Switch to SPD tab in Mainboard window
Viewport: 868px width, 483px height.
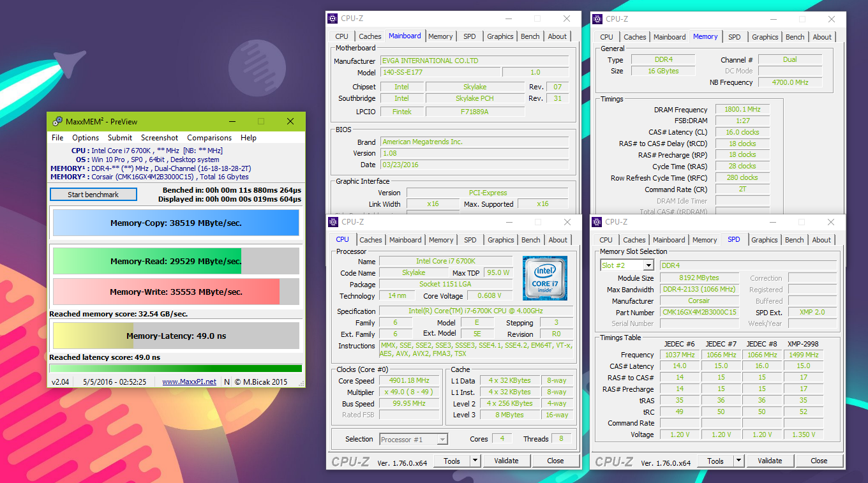(x=469, y=36)
